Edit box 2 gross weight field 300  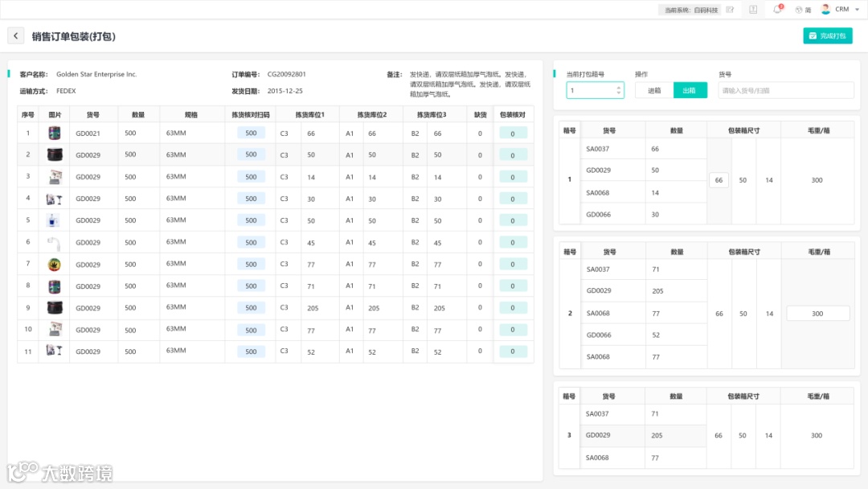(817, 314)
